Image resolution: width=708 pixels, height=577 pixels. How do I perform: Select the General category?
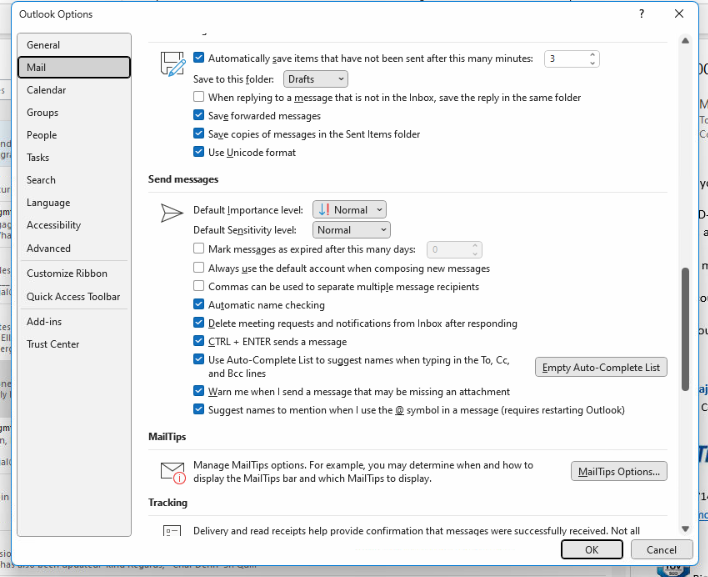pos(75,45)
